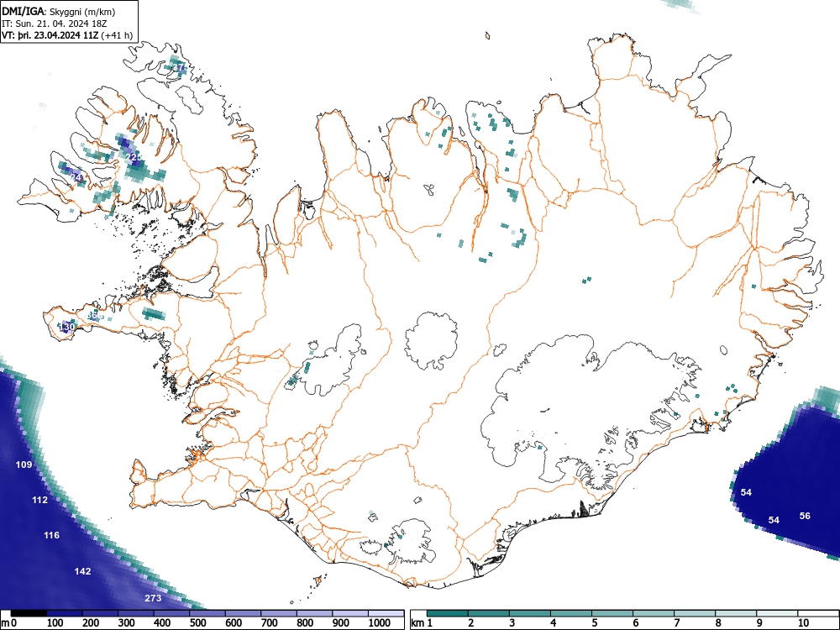Click the '56' value in southeast sea

tap(805, 516)
